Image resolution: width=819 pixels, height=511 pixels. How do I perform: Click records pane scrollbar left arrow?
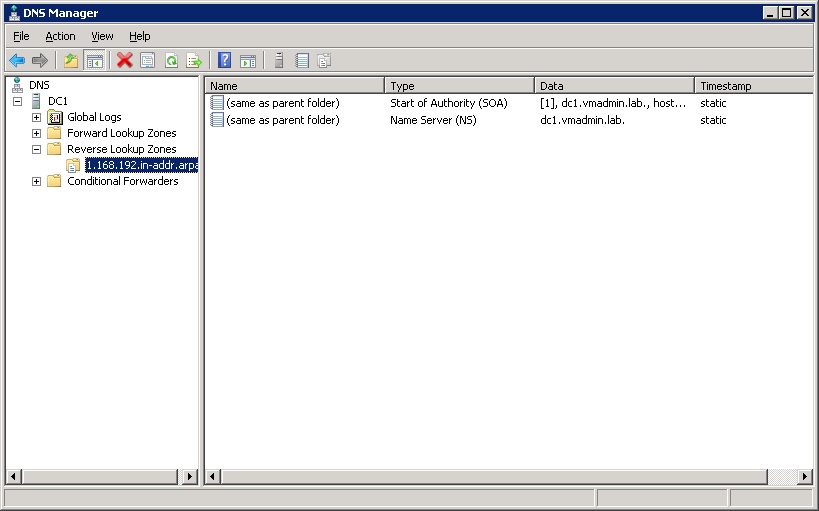click(213, 477)
